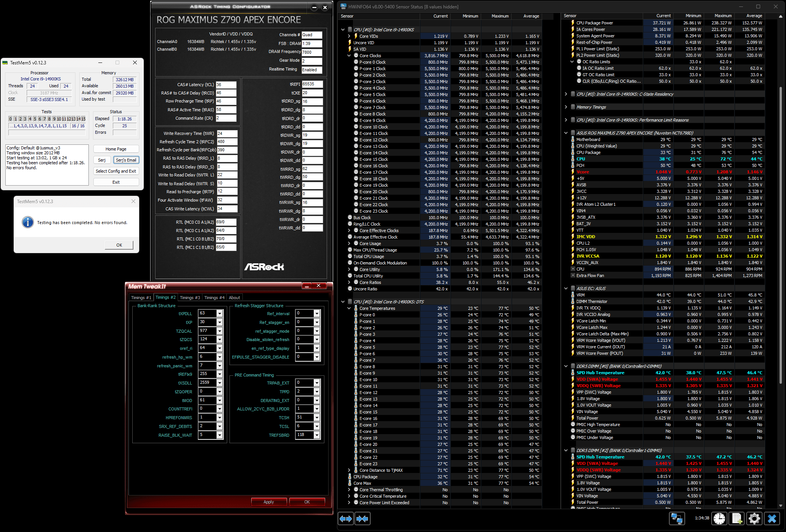The width and height of the screenshot is (786, 532).
Task: Open the TREFSBRD dropdown
Action: [317, 435]
